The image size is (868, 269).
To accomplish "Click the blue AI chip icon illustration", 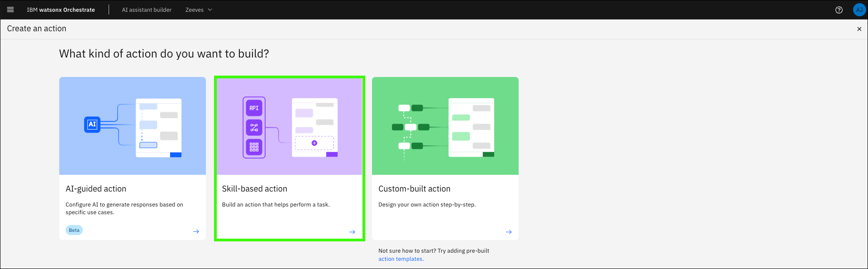I will tap(92, 125).
